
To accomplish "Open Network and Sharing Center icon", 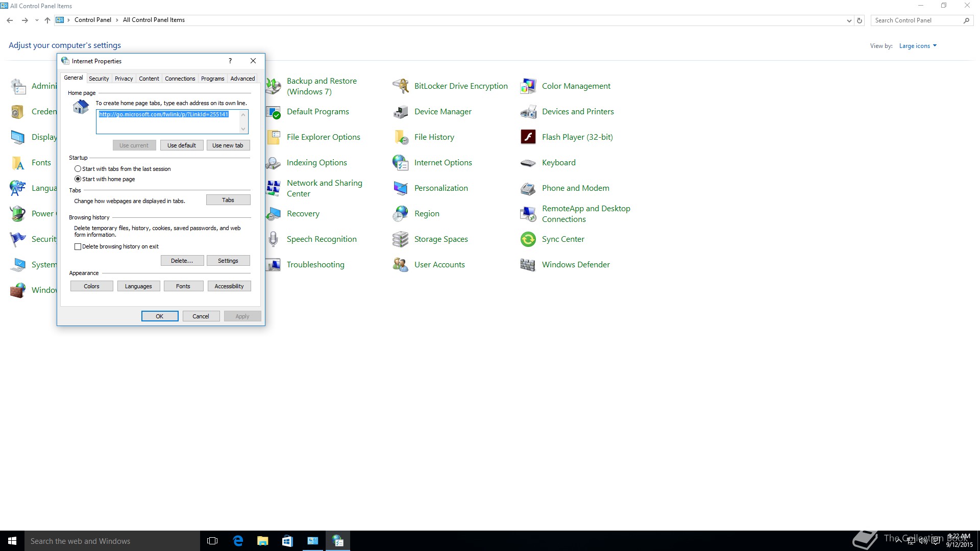I will [x=274, y=188].
